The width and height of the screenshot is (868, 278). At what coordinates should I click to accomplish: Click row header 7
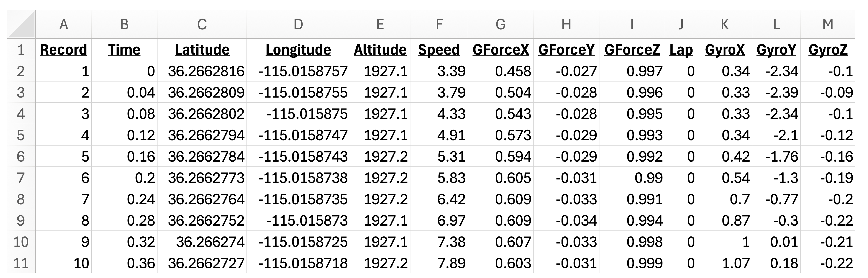point(21,178)
